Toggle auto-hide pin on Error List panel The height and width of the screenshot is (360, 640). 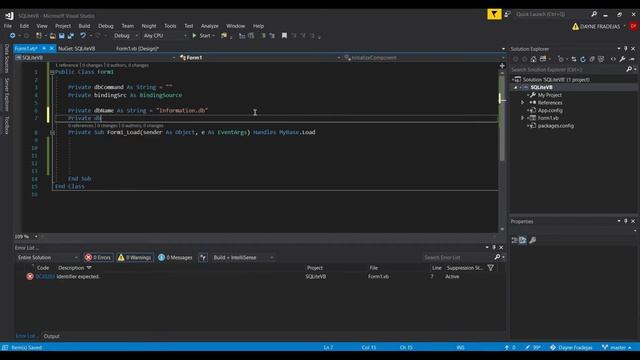(x=494, y=247)
